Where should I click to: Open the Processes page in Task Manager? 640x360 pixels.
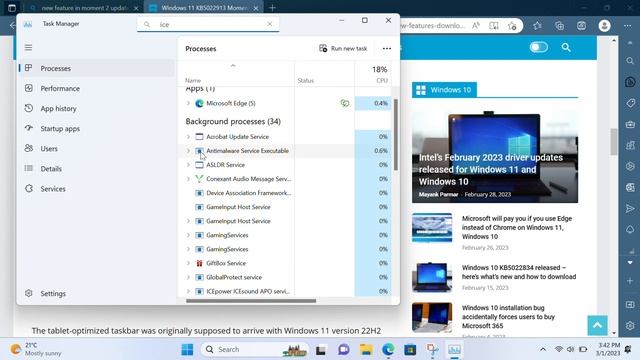pyautogui.click(x=97, y=68)
